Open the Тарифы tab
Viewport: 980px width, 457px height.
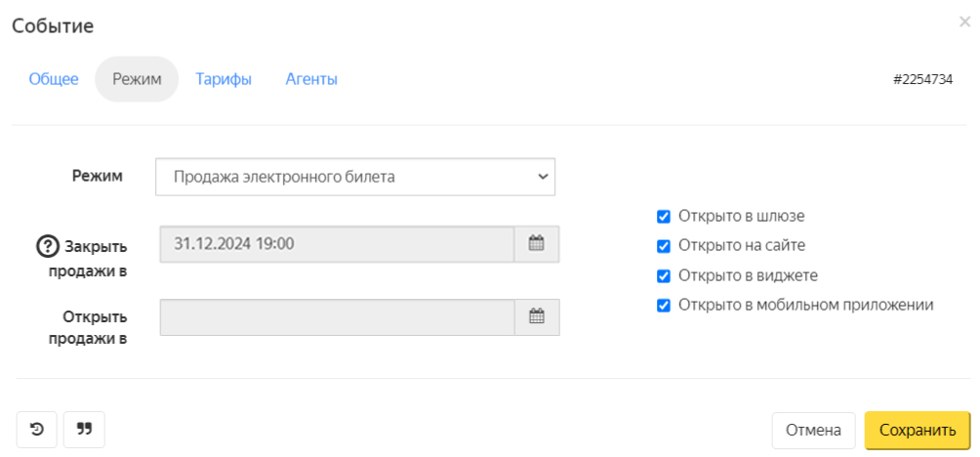coord(224,80)
